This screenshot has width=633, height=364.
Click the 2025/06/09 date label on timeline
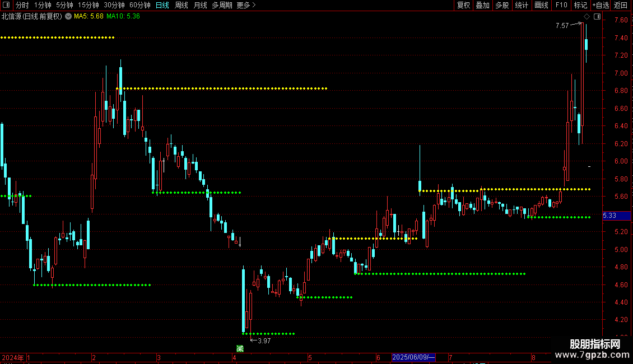click(413, 357)
